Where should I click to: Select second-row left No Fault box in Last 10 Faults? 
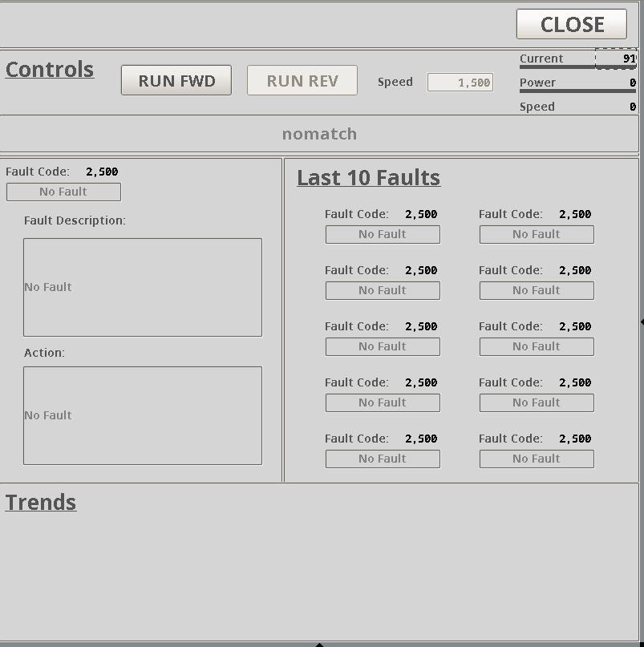(383, 290)
